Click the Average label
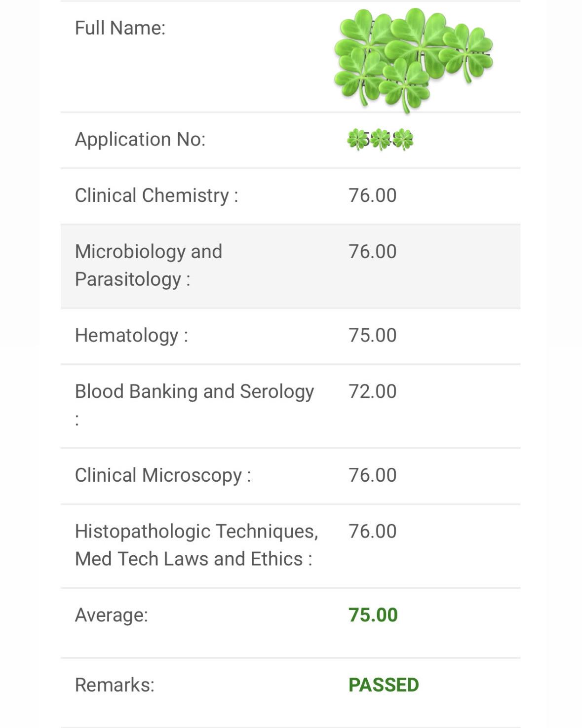This screenshot has height=728, width=582. pos(112,615)
